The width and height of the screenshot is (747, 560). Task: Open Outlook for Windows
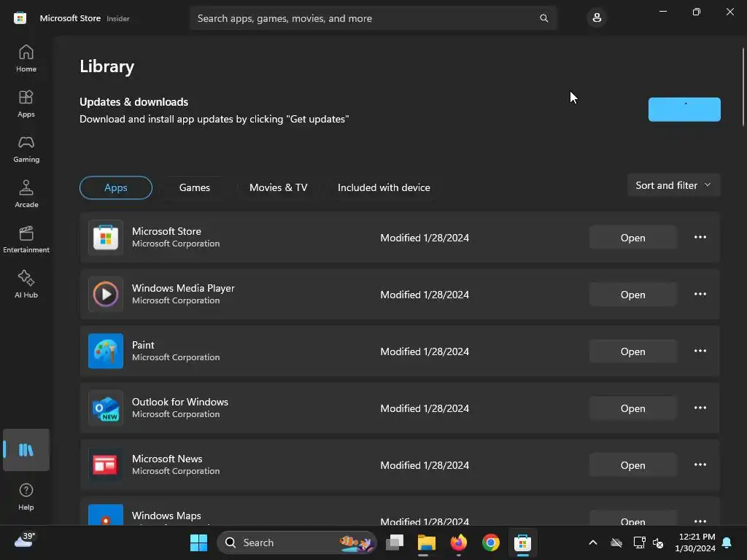coord(632,408)
